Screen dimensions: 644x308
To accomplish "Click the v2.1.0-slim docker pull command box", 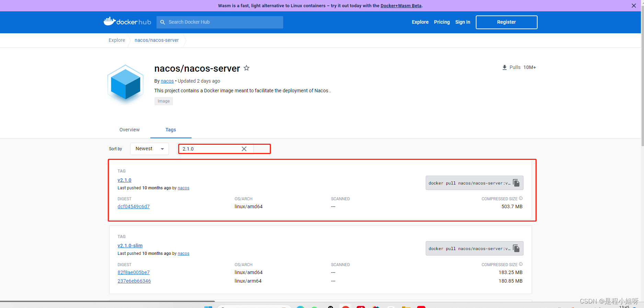I will (474, 248).
